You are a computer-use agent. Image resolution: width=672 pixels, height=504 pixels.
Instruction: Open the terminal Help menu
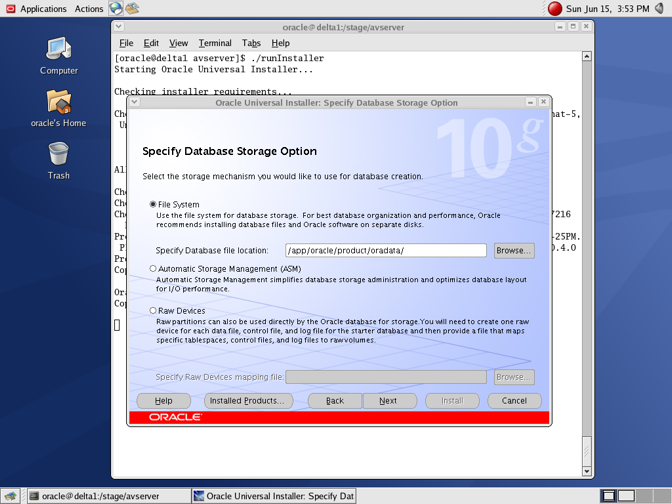(280, 43)
